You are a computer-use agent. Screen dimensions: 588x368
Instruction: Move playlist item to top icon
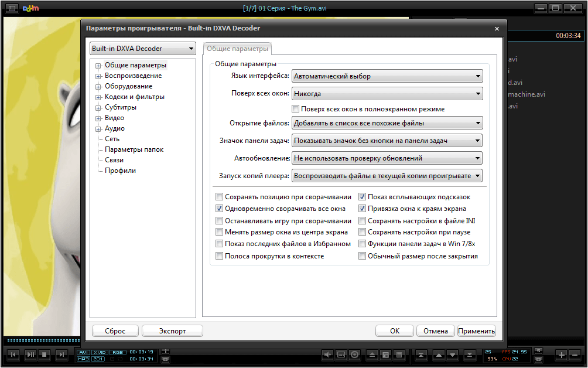pos(421,355)
